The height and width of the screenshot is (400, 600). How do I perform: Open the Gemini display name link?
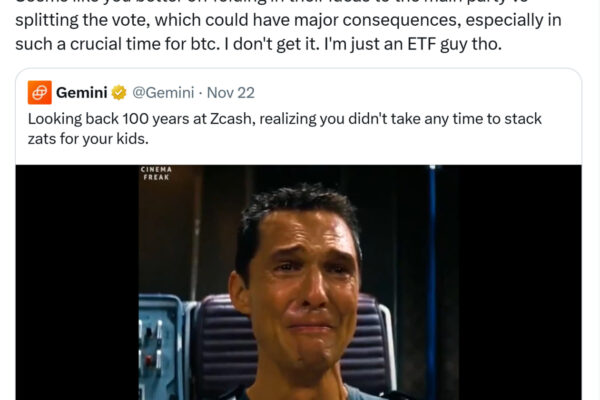coord(82,93)
